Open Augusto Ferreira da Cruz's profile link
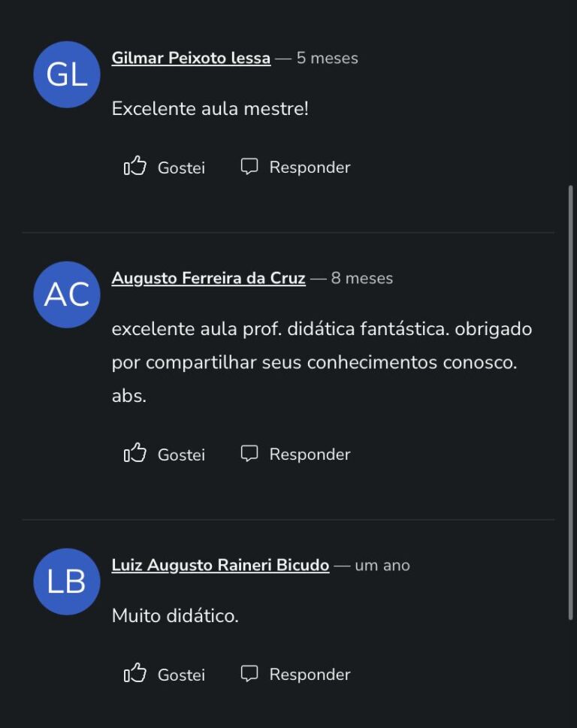Viewport: 577px width, 728px height. 208,278
